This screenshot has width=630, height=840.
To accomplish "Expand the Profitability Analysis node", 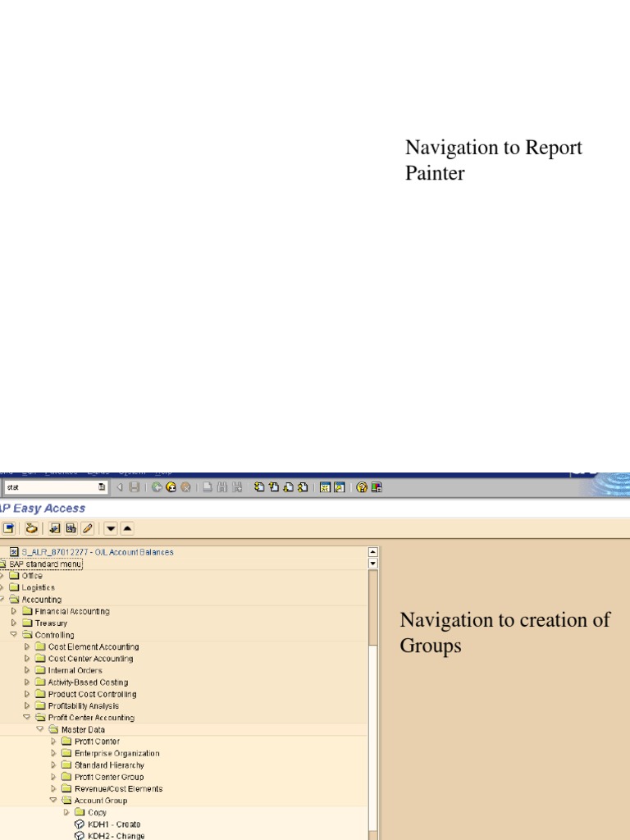I will 27,705.
